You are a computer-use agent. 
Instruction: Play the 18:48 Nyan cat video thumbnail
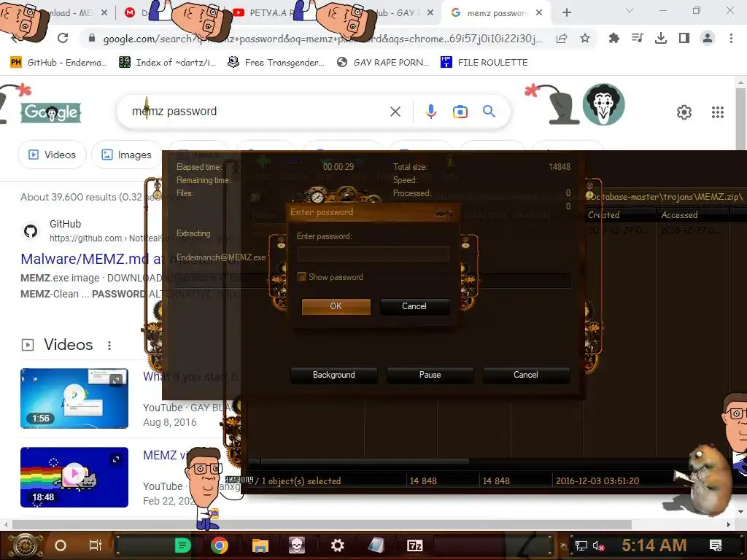coord(74,477)
